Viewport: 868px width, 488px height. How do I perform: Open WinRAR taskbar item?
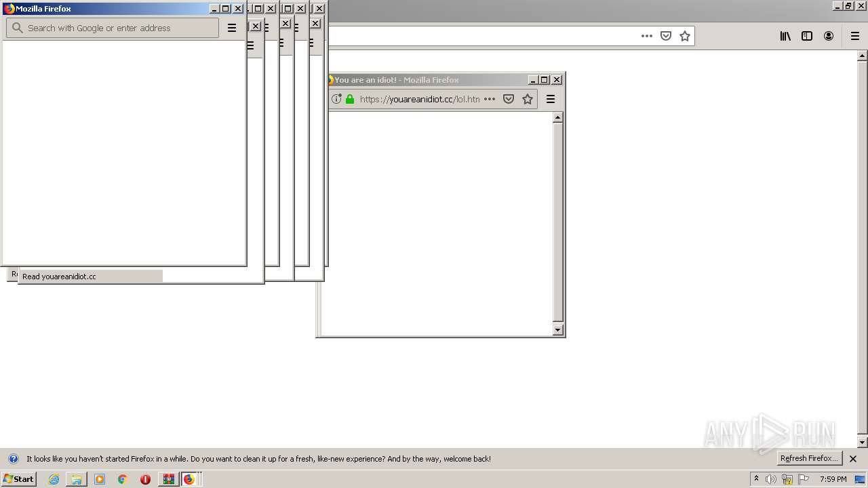pyautogui.click(x=168, y=479)
